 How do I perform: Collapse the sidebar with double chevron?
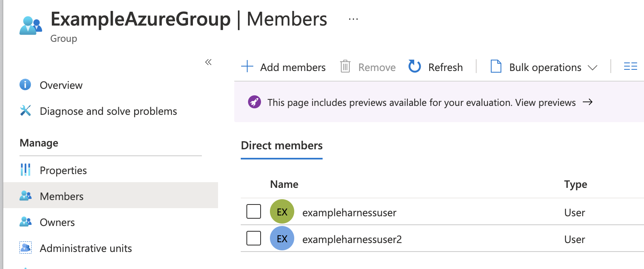pyautogui.click(x=208, y=62)
